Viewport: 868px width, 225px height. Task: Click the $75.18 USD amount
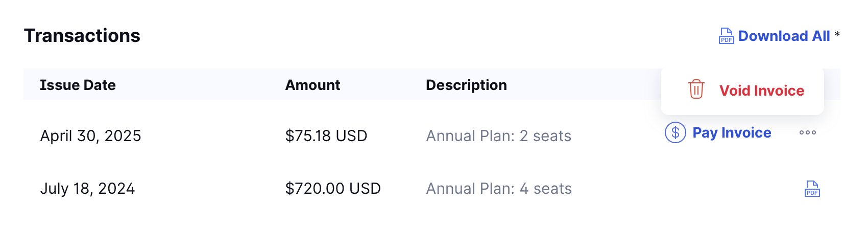pos(326,136)
